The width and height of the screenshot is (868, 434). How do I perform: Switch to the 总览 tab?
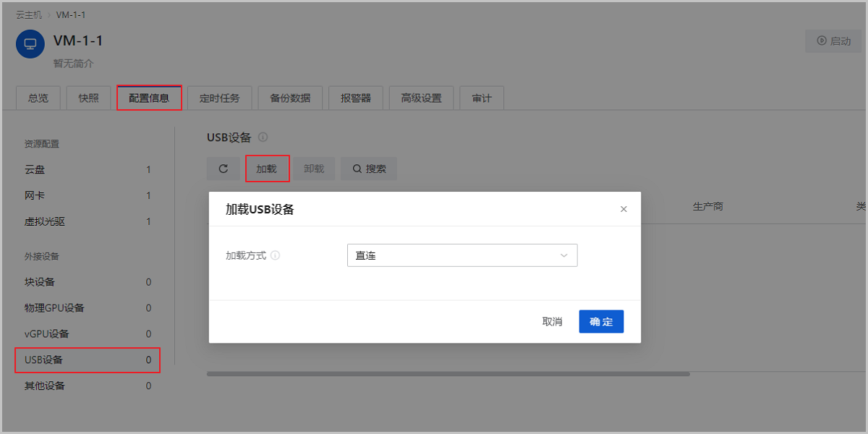(38, 98)
